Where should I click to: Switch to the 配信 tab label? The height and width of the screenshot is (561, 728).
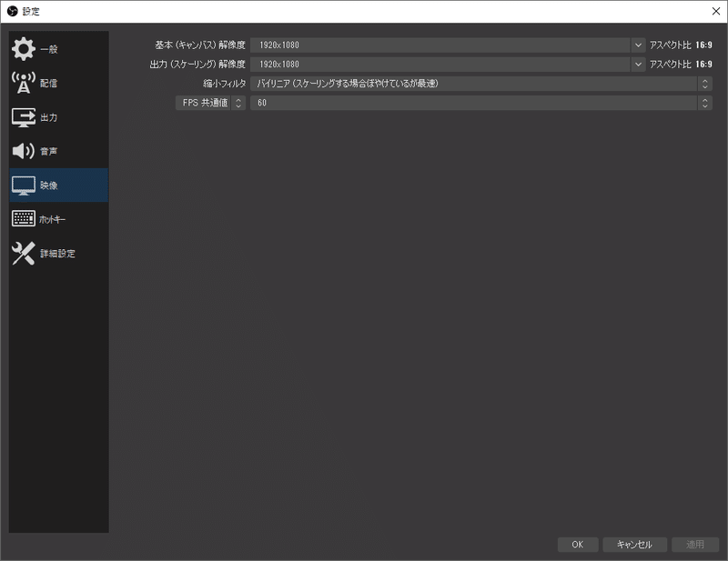(x=49, y=84)
